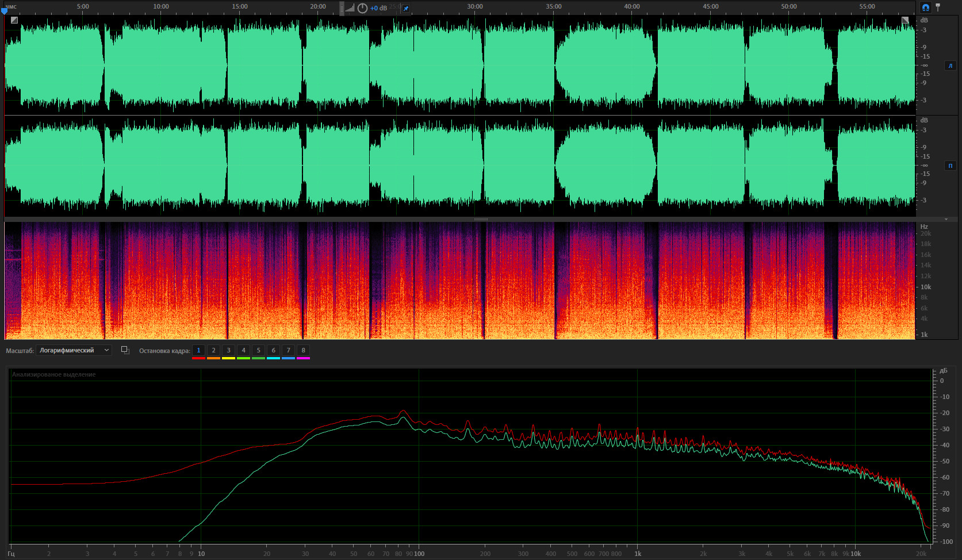
Task: Click the magenta color bar under frame 8
Action: click(x=303, y=358)
